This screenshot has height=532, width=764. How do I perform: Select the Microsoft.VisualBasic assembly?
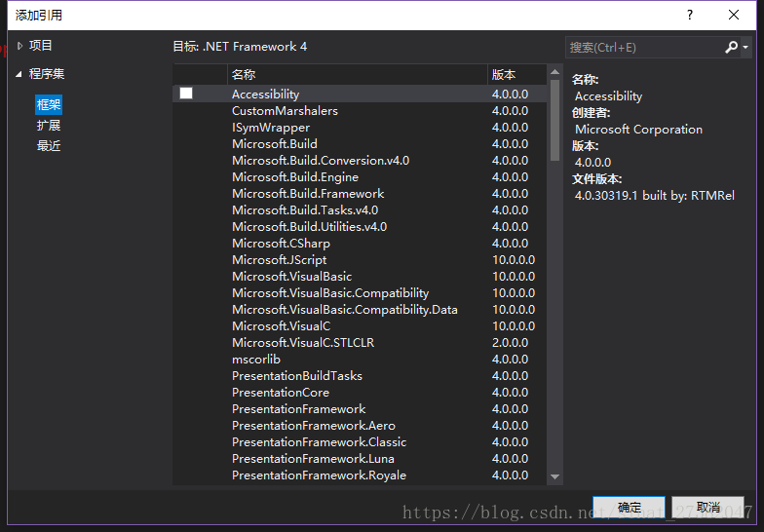[x=360, y=277]
